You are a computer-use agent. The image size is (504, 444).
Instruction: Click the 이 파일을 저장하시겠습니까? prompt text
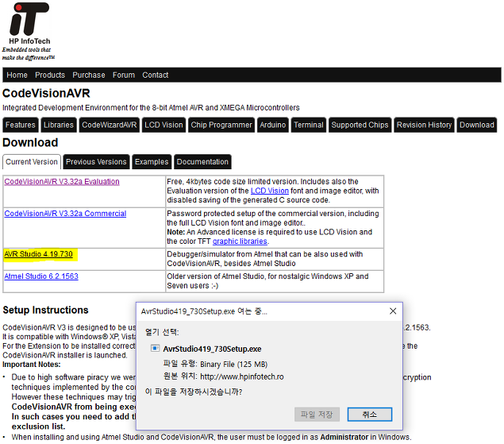(194, 392)
